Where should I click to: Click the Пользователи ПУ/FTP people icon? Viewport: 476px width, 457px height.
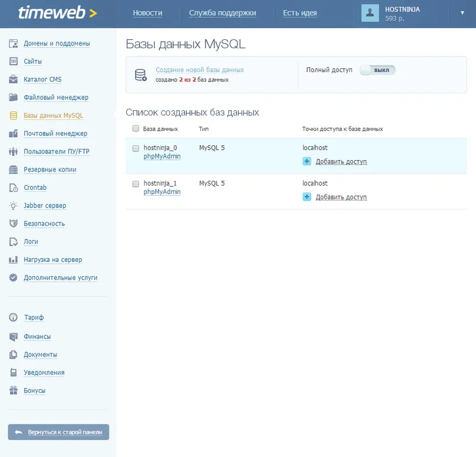(13, 151)
